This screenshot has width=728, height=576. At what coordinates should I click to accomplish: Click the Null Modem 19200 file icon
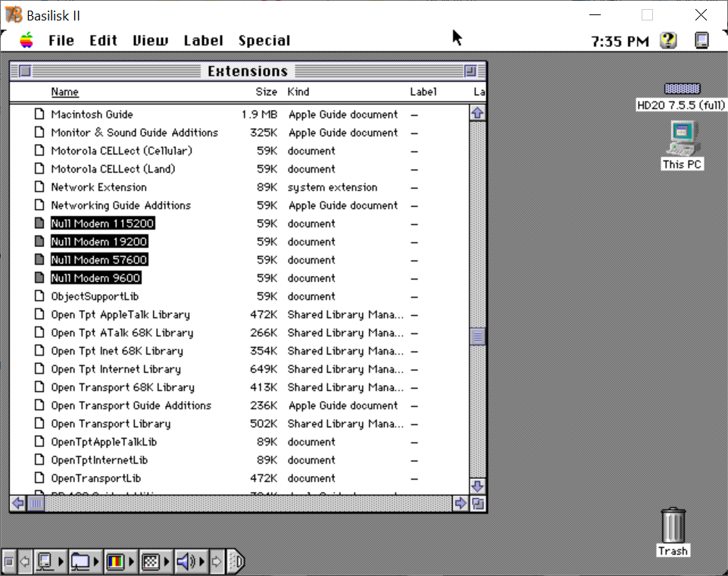point(39,241)
